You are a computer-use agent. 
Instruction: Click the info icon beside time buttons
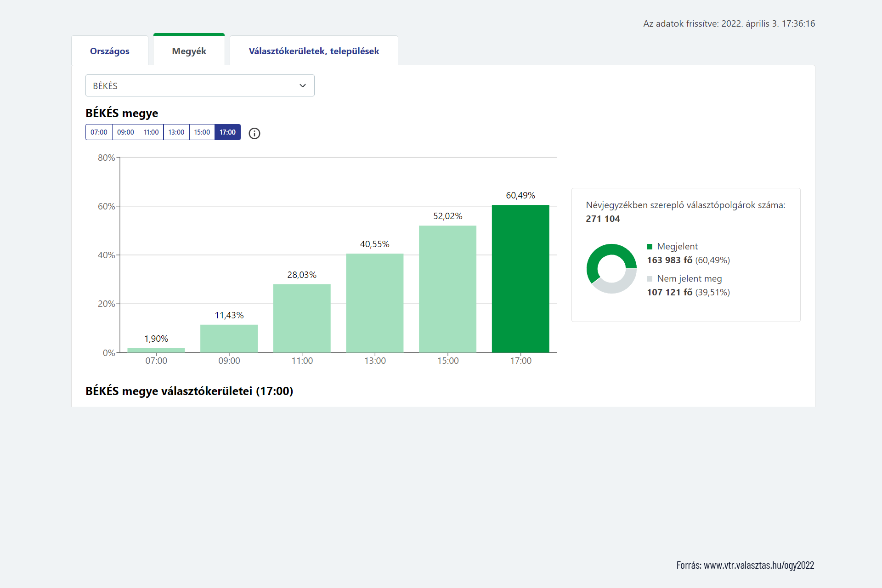point(254,133)
